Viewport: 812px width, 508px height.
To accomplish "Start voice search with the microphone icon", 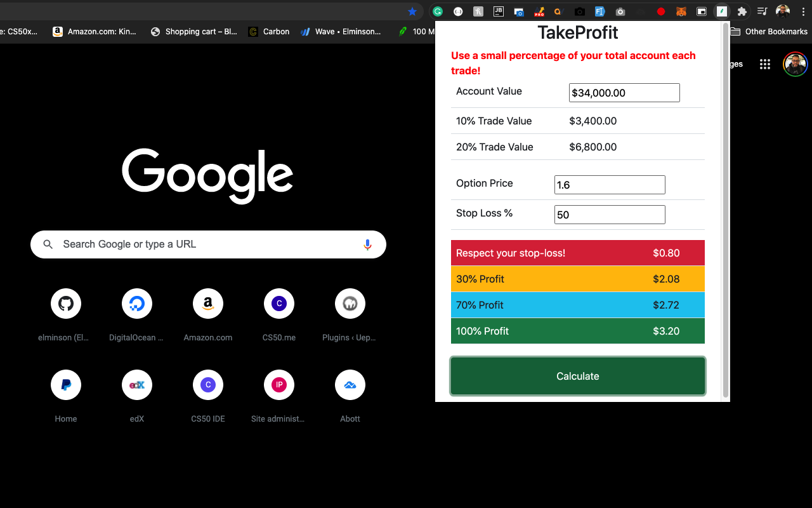I will 368,244.
